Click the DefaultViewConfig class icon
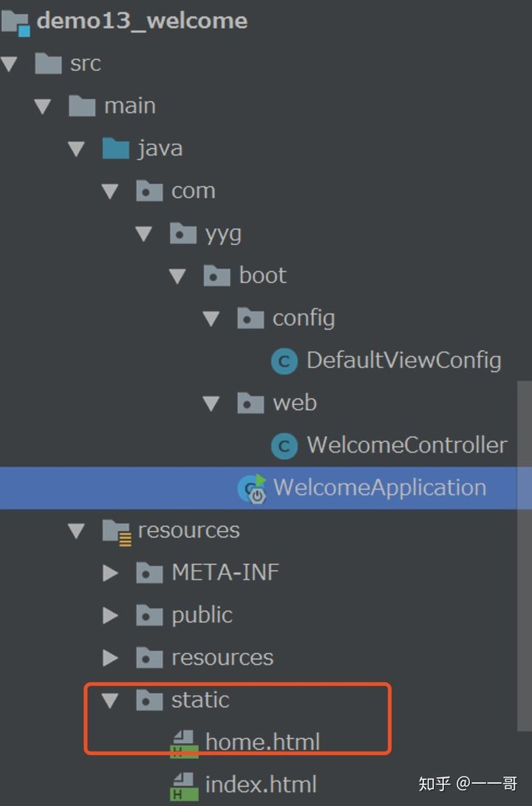 (284, 361)
